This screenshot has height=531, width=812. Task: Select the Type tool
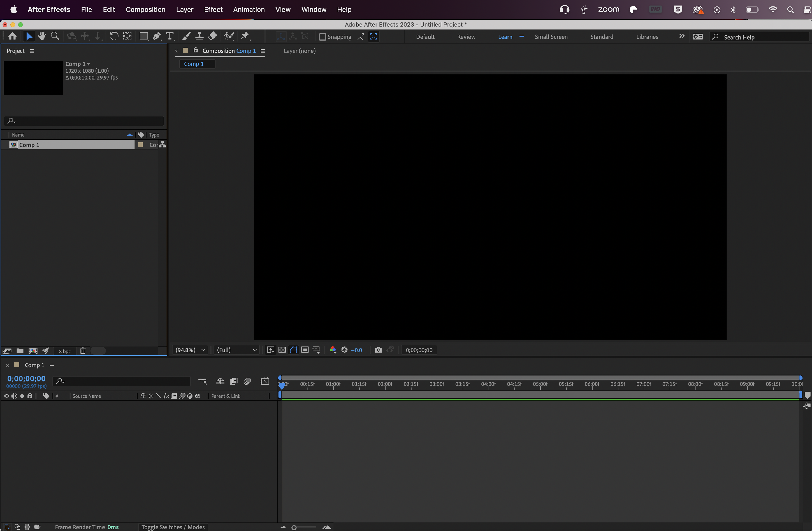[x=170, y=36]
